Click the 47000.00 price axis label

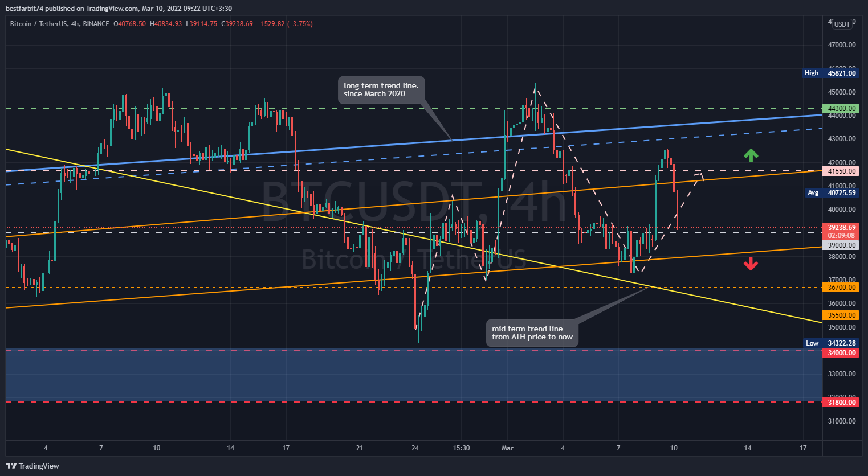pyautogui.click(x=842, y=45)
